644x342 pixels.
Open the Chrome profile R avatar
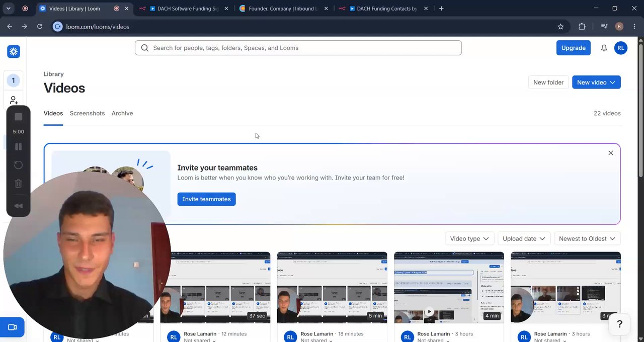[619, 27]
